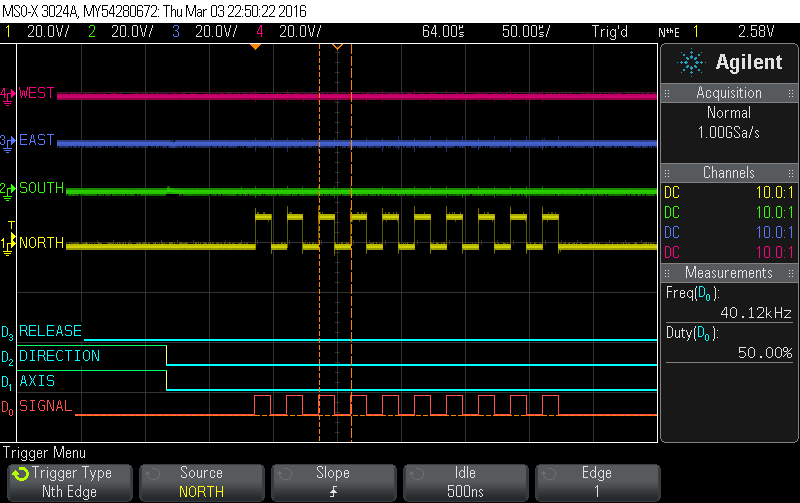
Task: Click the Agilent logo icon
Action: tap(692, 62)
